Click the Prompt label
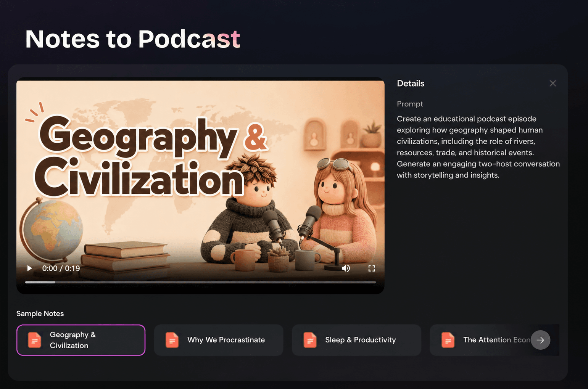588x389 pixels. coord(410,104)
